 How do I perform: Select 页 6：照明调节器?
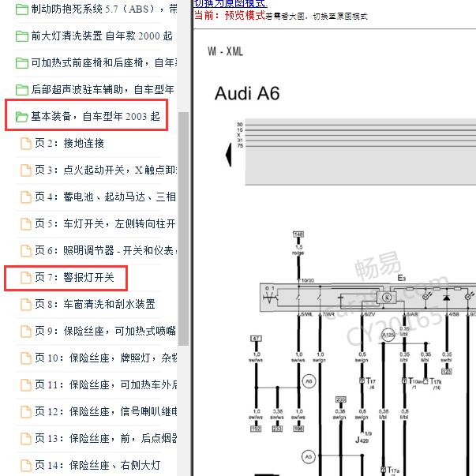[99, 250]
